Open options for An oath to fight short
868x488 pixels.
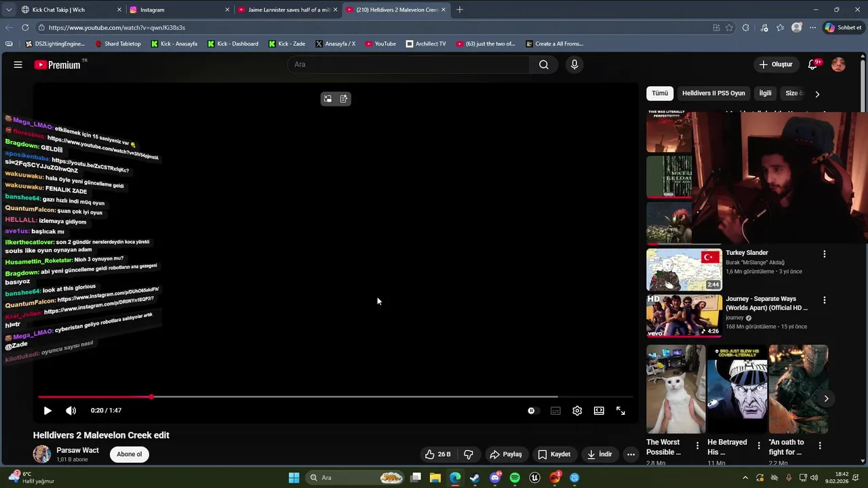[x=820, y=446]
